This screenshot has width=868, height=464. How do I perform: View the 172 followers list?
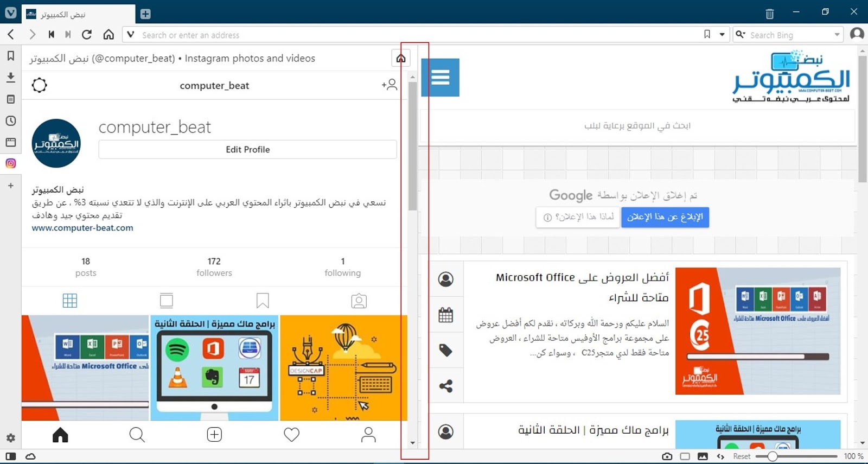[214, 267]
